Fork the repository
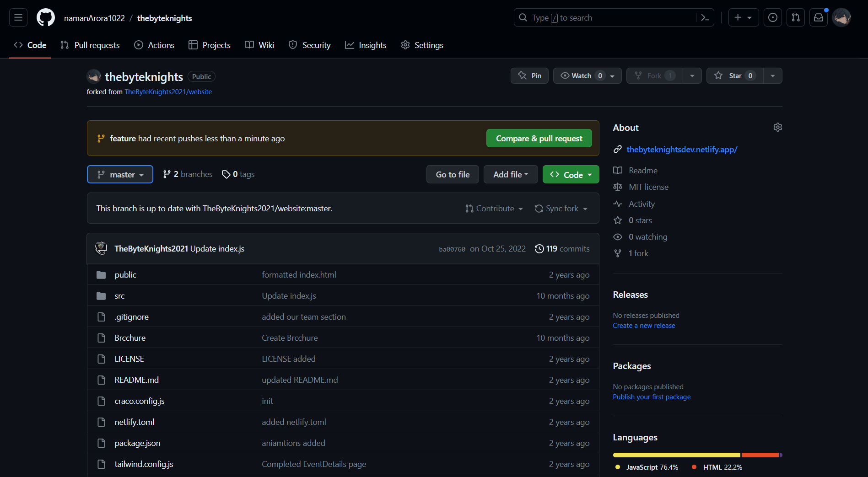Image resolution: width=868 pixels, height=477 pixels. pos(654,75)
